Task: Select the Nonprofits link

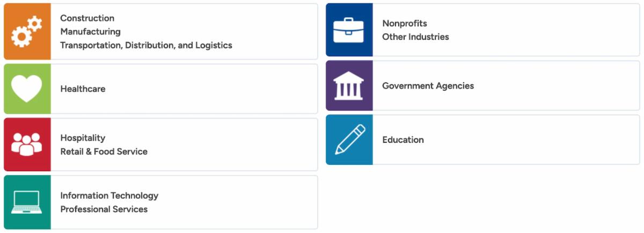Action: pos(404,24)
